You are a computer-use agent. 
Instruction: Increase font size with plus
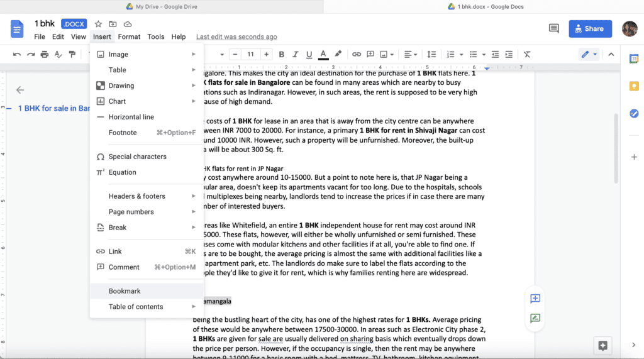click(x=266, y=55)
